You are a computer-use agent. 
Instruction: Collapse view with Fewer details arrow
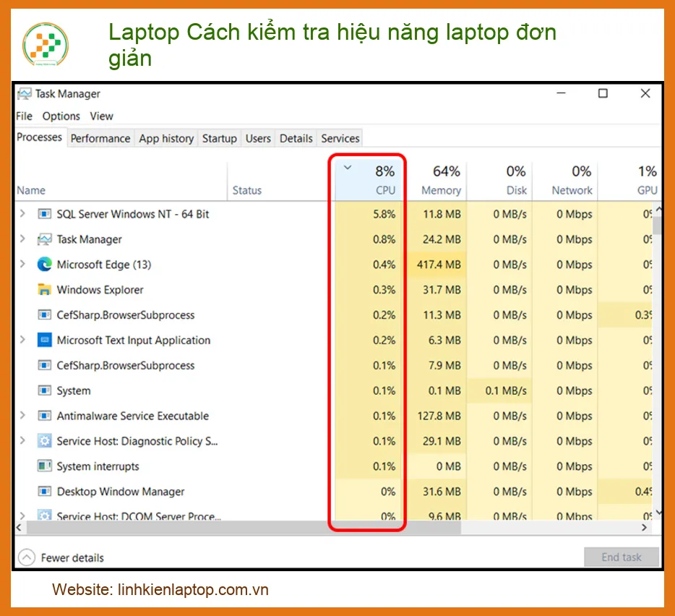pyautogui.click(x=27, y=557)
